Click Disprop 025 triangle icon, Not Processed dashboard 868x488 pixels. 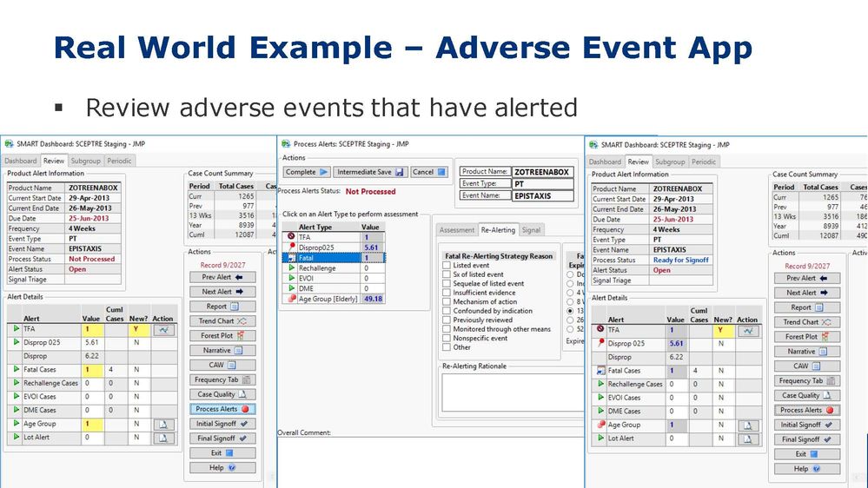[x=16, y=342]
